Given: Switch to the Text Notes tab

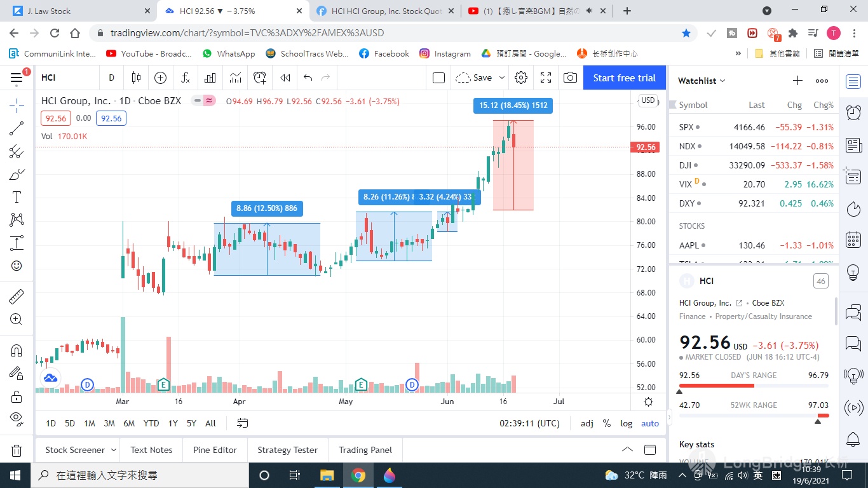Looking at the screenshot, I should pyautogui.click(x=151, y=450).
